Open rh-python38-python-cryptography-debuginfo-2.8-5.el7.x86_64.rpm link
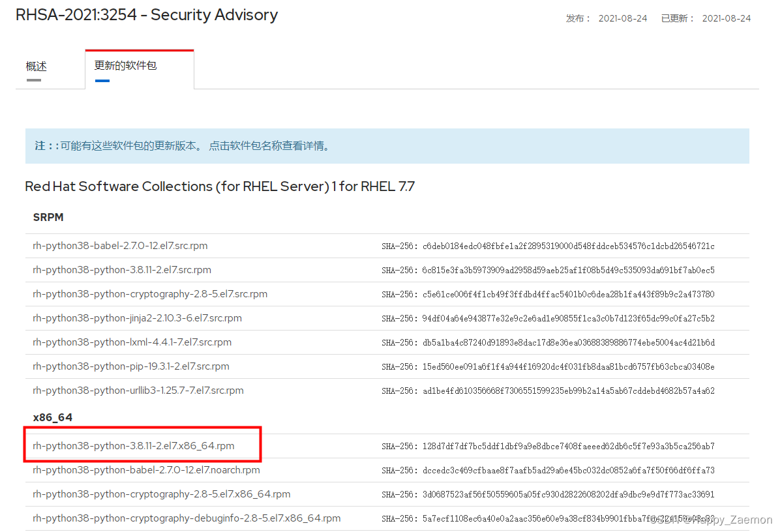Image resolution: width=782 pixels, height=532 pixels. point(187,518)
